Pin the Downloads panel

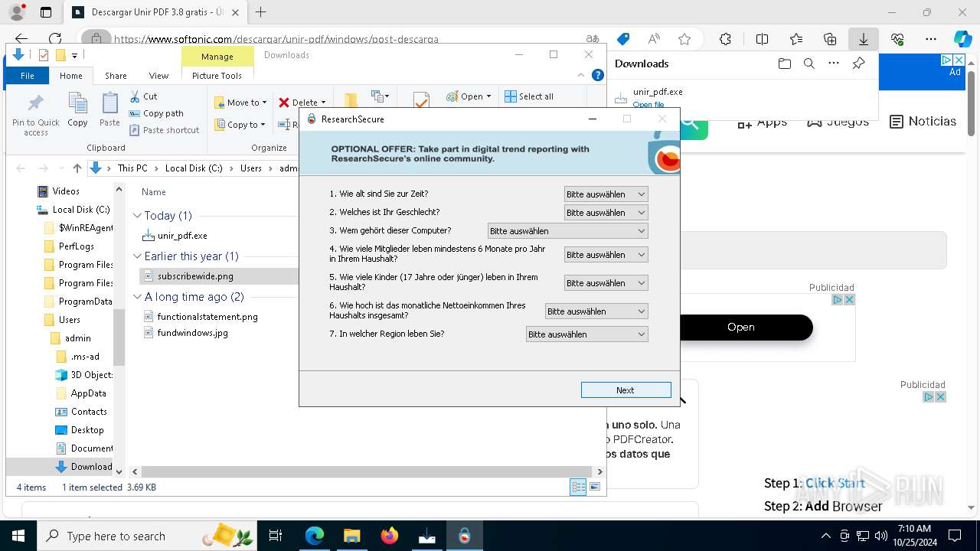(858, 64)
